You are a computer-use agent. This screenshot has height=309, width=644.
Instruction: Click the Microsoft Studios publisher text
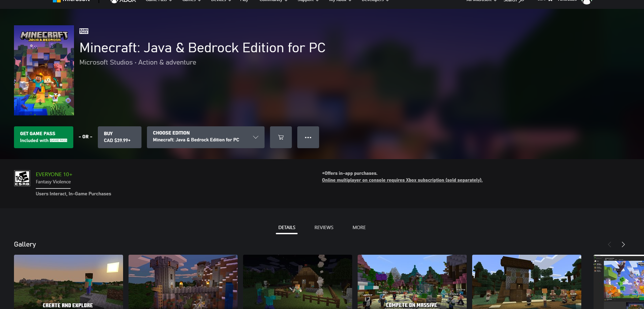106,62
